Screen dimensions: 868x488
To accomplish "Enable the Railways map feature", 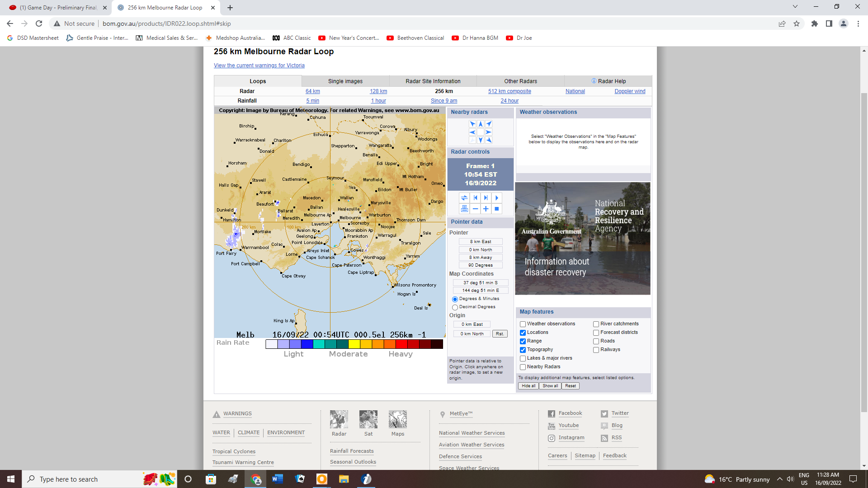I will click(596, 350).
